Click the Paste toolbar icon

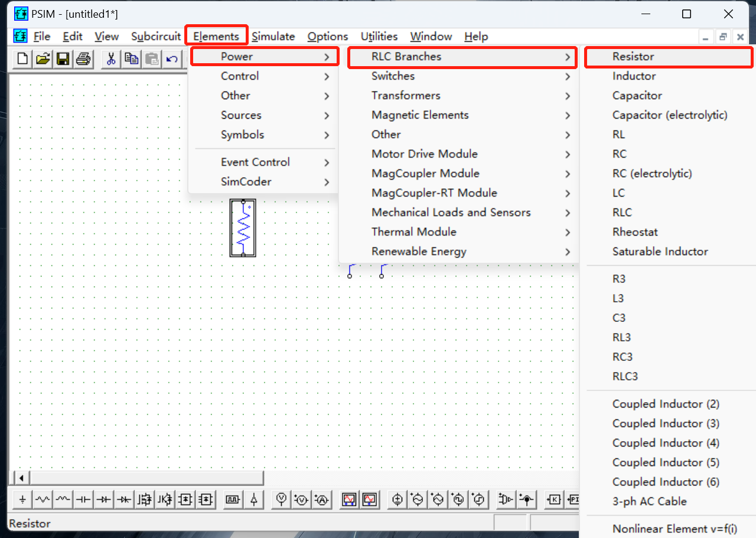pyautogui.click(x=151, y=58)
